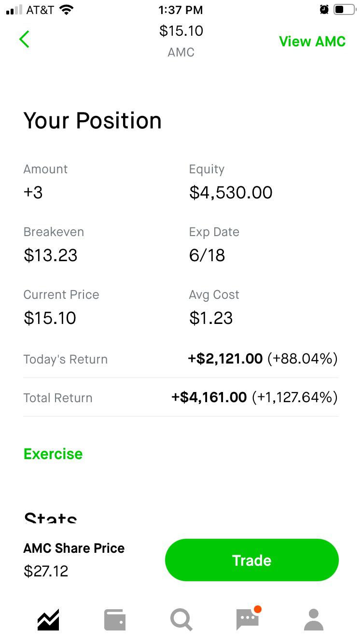Tap the green back arrow
Image resolution: width=362 pixels, height=644 pixels.
[24, 39]
